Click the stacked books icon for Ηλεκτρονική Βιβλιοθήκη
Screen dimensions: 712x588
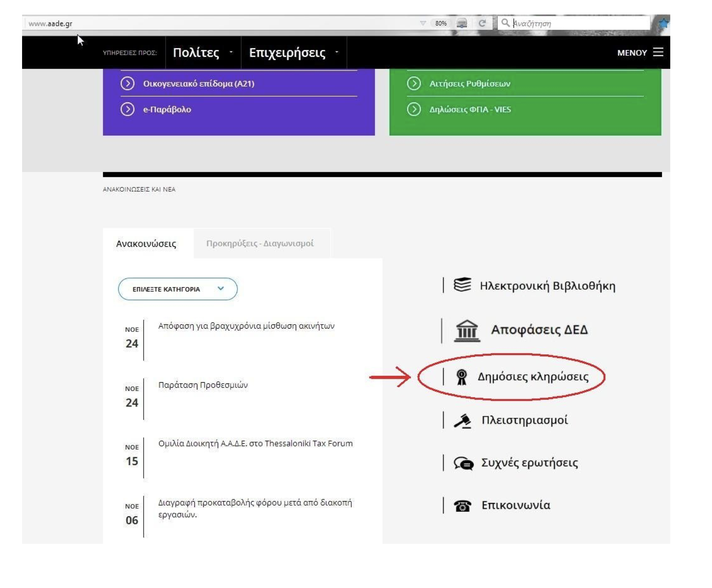click(462, 285)
